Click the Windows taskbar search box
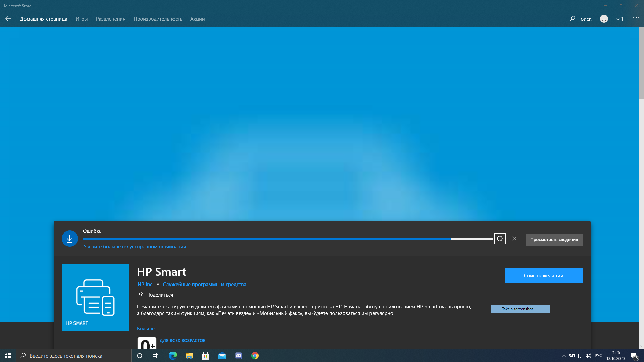 click(74, 356)
